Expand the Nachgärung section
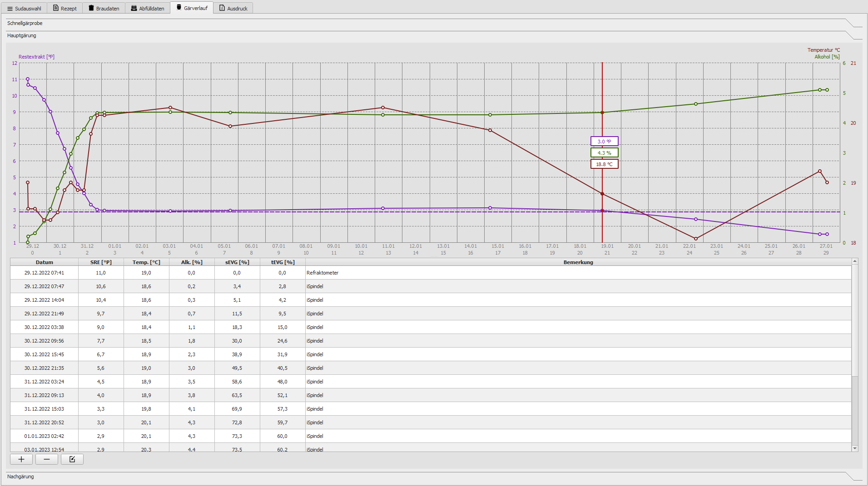The image size is (868, 486). [x=20, y=476]
